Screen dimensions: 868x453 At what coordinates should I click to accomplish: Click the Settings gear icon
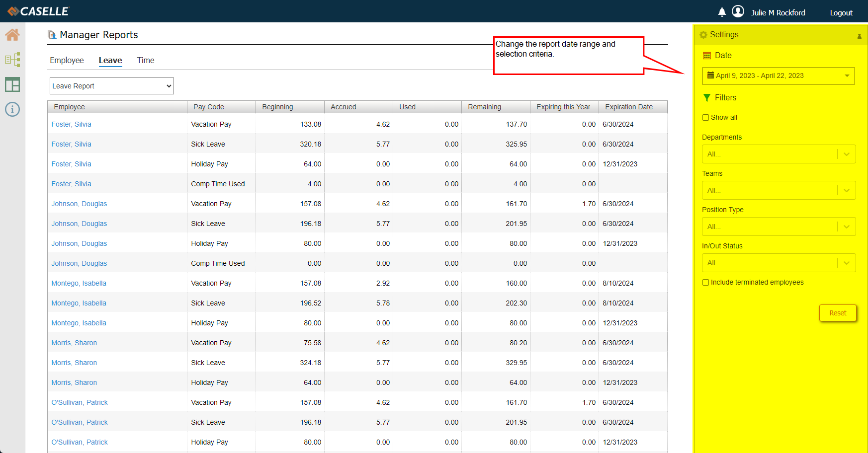coord(703,35)
